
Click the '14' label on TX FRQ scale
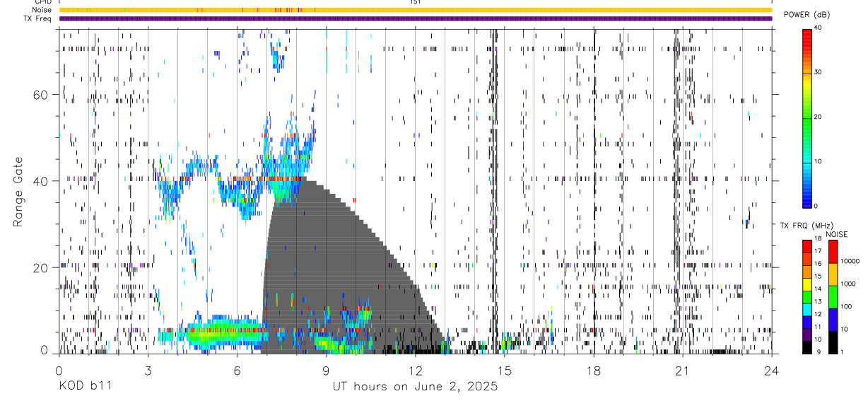(x=819, y=289)
